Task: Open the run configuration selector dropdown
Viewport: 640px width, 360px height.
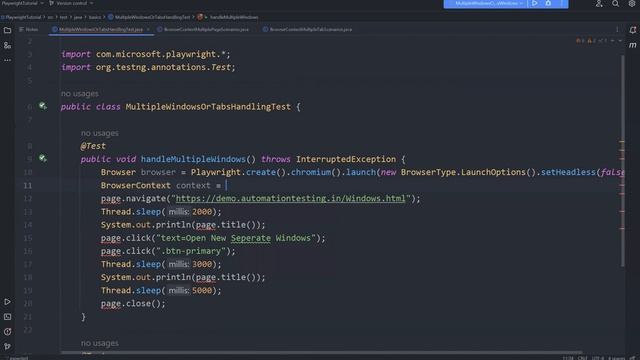Action: click(x=489, y=3)
